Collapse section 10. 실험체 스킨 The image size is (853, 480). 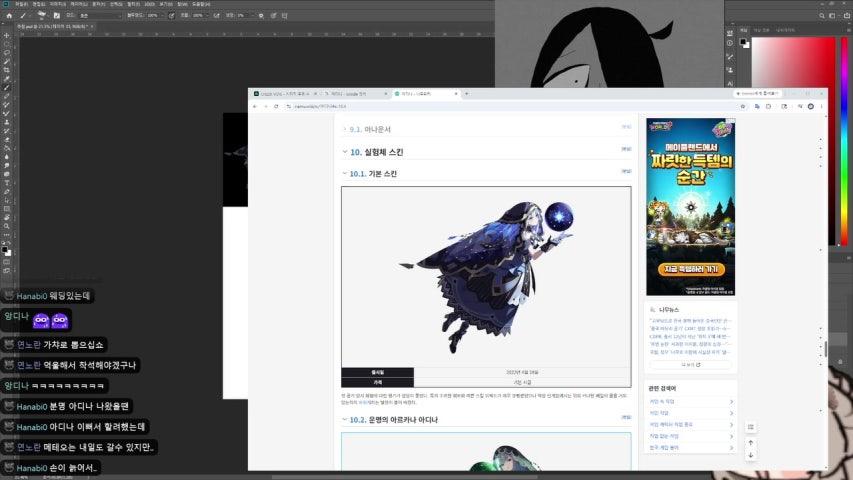[344, 152]
